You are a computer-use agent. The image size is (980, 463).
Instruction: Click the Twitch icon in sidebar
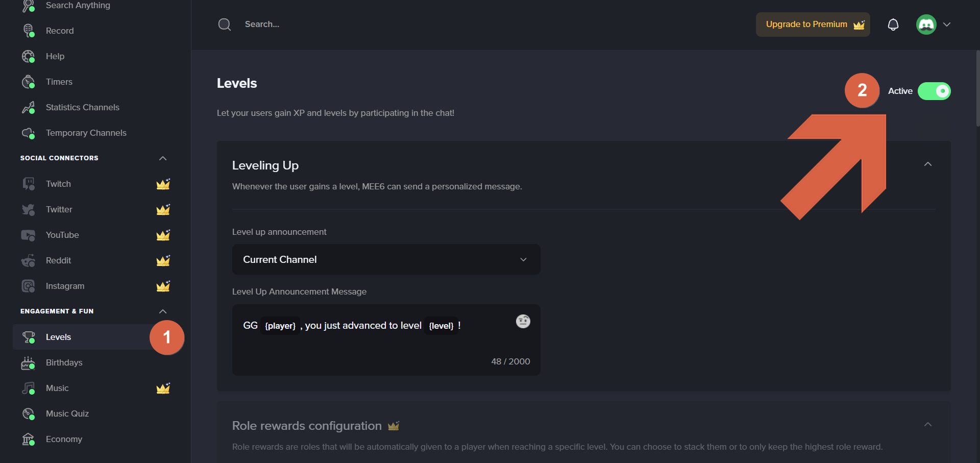point(29,184)
